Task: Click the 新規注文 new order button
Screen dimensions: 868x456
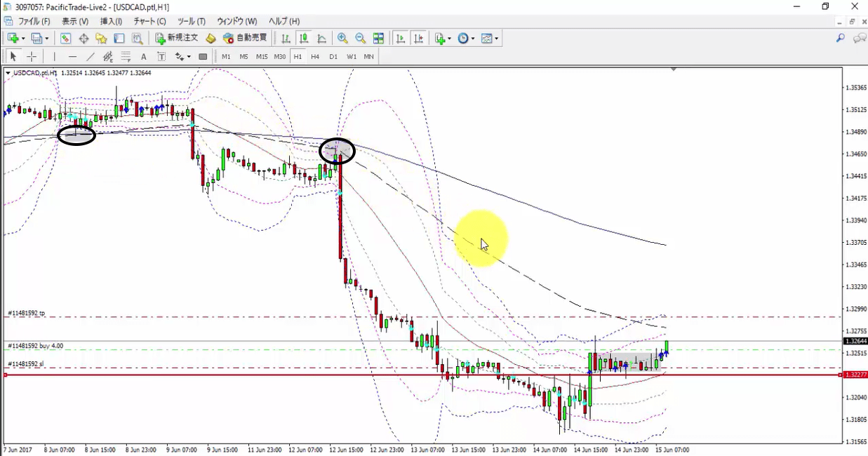Action: pyautogui.click(x=177, y=39)
